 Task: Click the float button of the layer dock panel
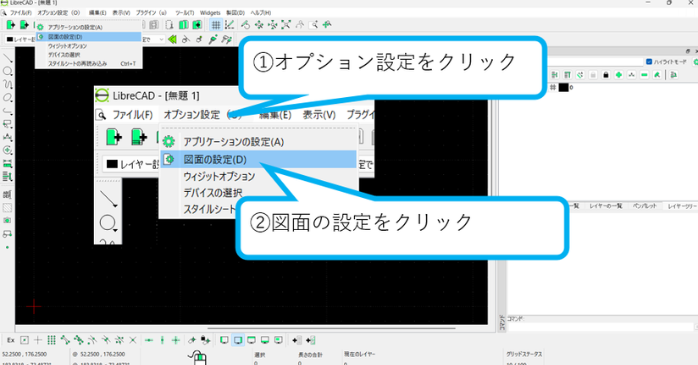click(688, 51)
